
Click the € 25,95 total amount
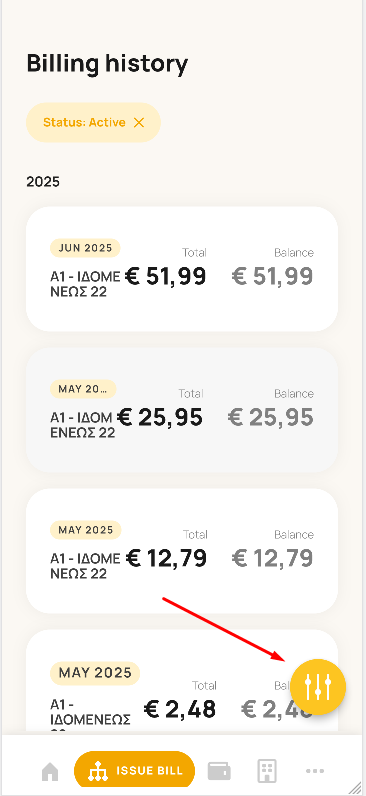click(160, 417)
